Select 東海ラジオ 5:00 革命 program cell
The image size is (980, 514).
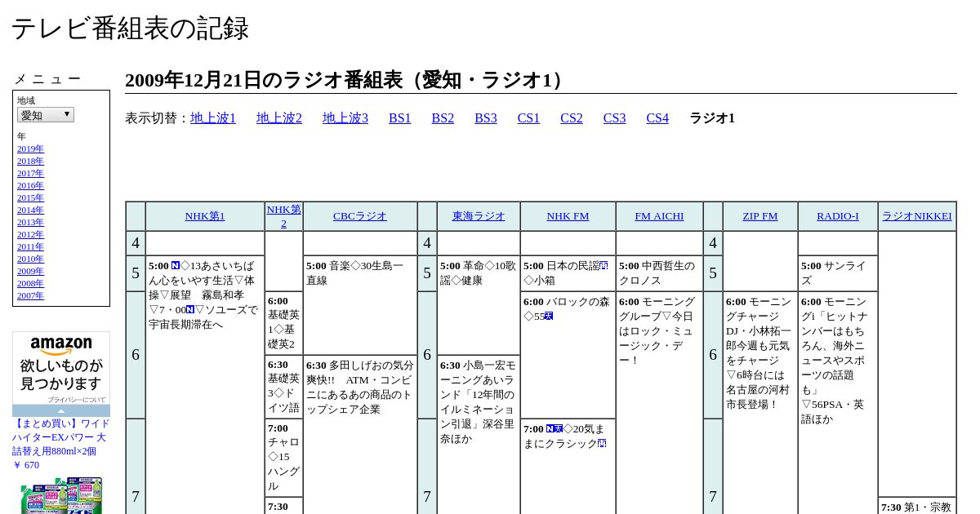click(x=479, y=305)
